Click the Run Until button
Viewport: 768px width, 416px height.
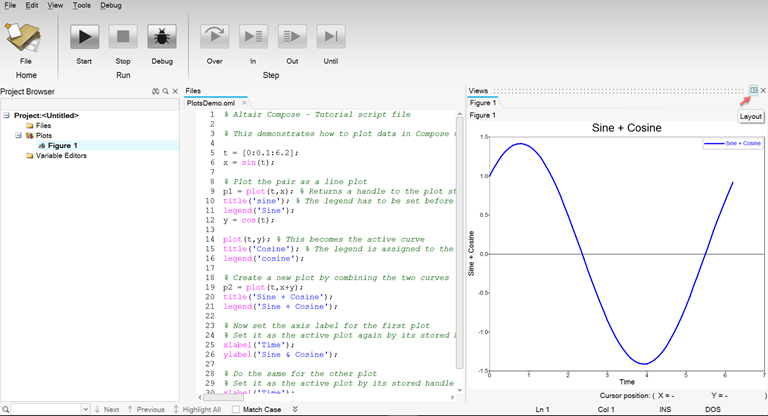tap(331, 37)
